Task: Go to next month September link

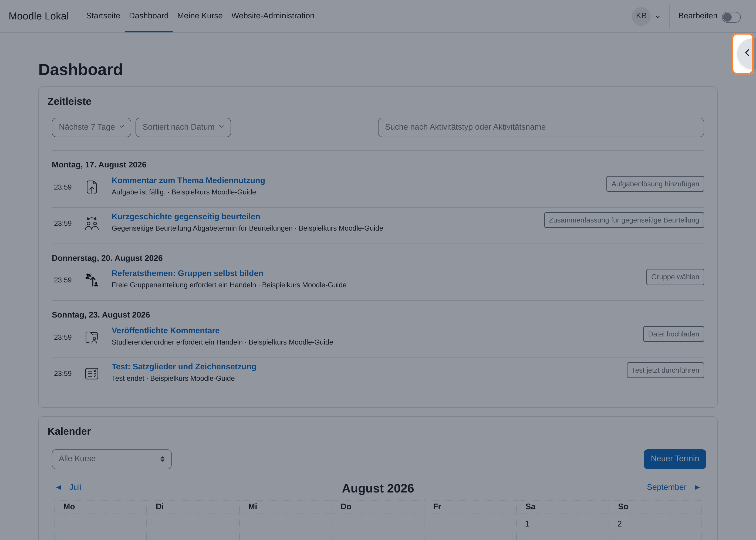Action: point(666,487)
